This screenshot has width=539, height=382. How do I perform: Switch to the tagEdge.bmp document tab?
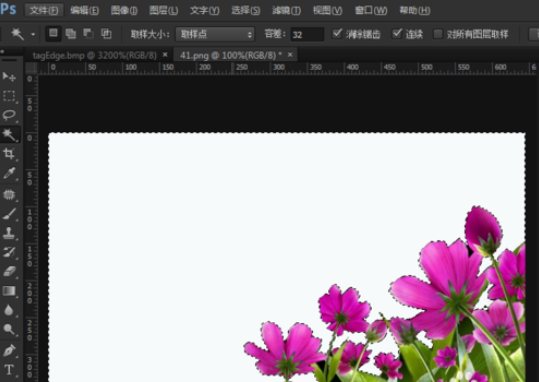coord(94,55)
